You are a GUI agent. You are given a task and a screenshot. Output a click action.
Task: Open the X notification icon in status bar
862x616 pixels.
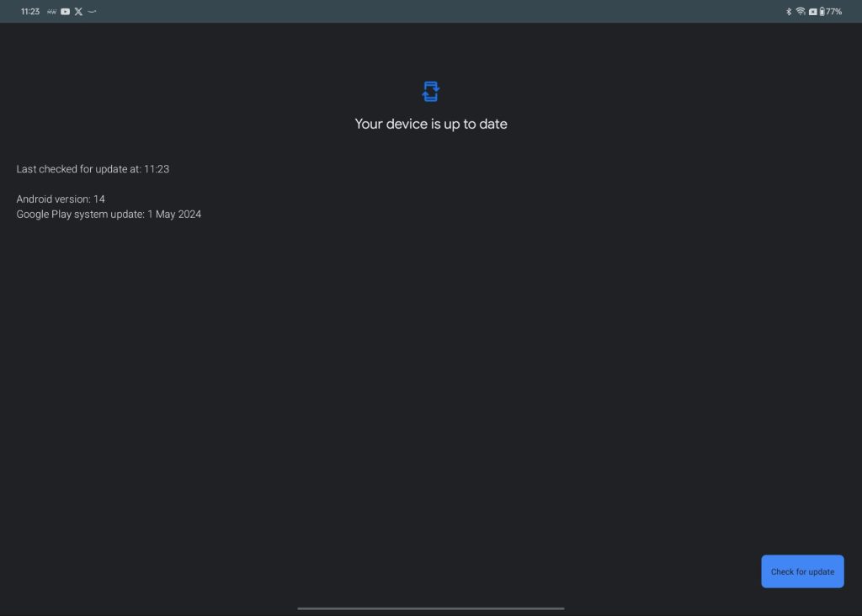(x=78, y=12)
